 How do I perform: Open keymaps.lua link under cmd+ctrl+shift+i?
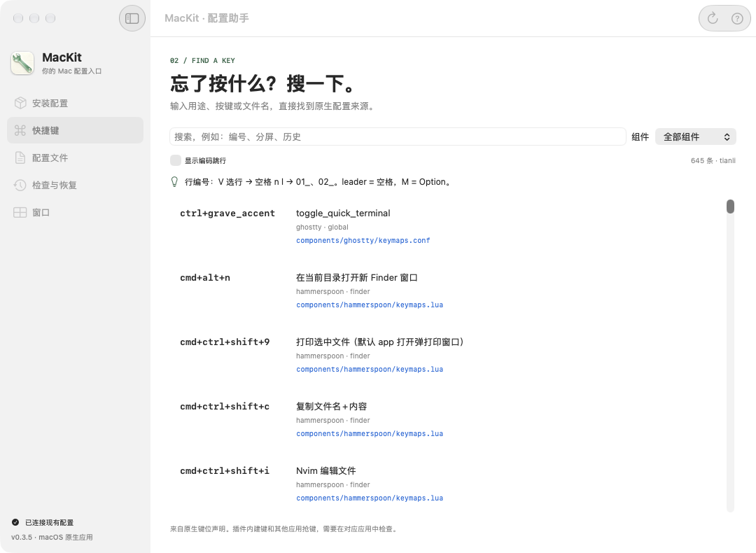coord(370,498)
